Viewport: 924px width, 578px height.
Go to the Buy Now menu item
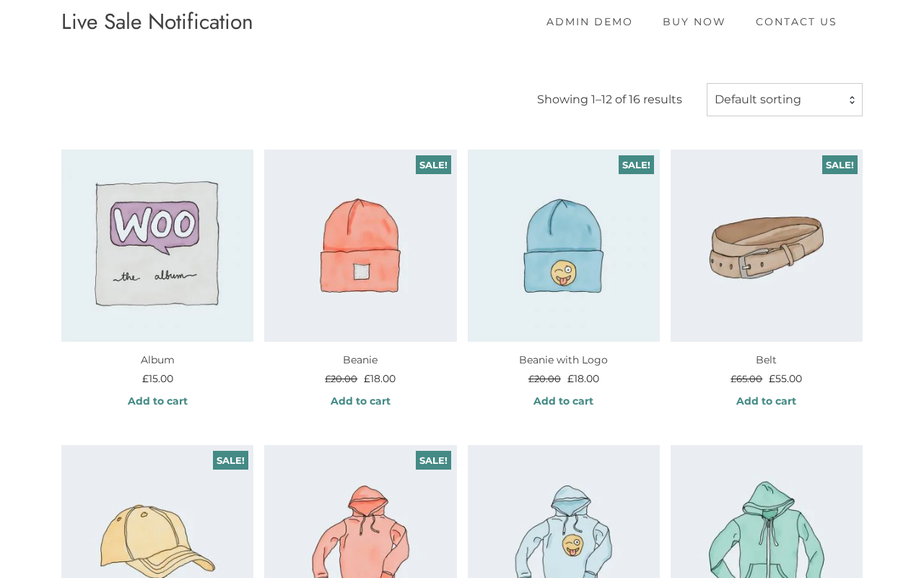pos(694,22)
